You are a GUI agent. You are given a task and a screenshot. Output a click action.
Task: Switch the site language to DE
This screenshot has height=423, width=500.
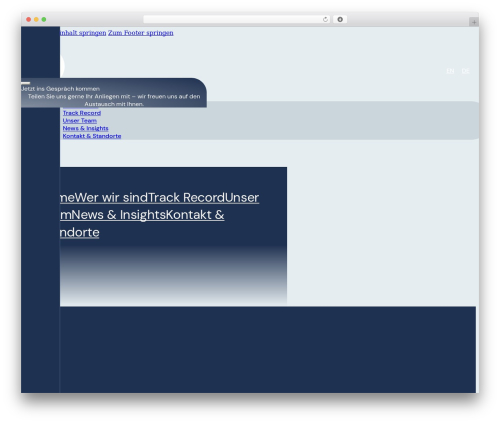tap(465, 71)
